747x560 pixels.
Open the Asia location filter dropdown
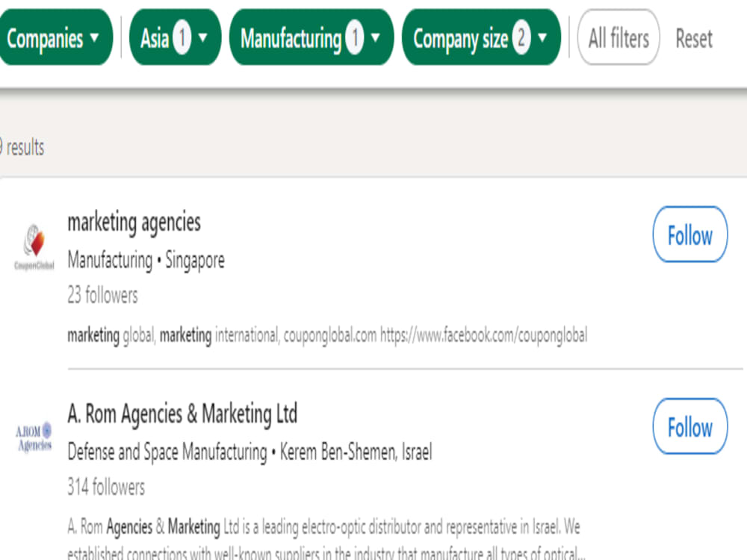176,37
